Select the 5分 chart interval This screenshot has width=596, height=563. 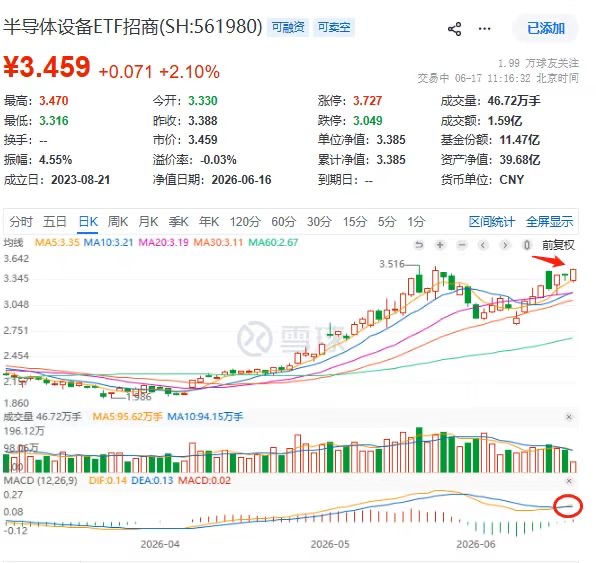[x=387, y=222]
